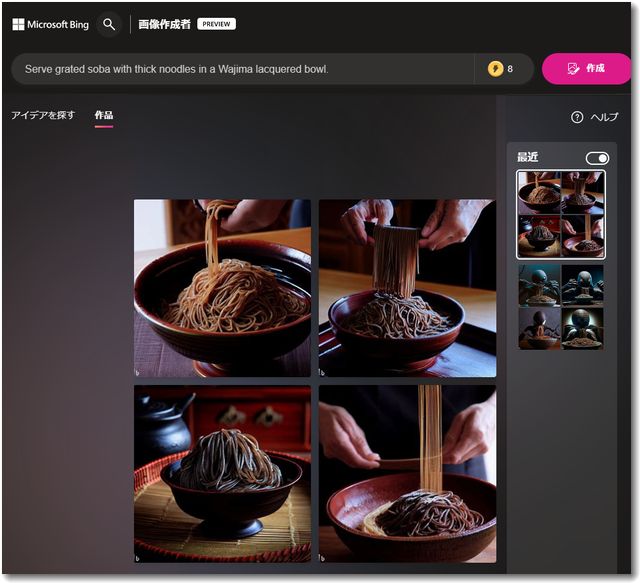Click the boost count number 8
This screenshot has height=583, width=640.
(510, 69)
